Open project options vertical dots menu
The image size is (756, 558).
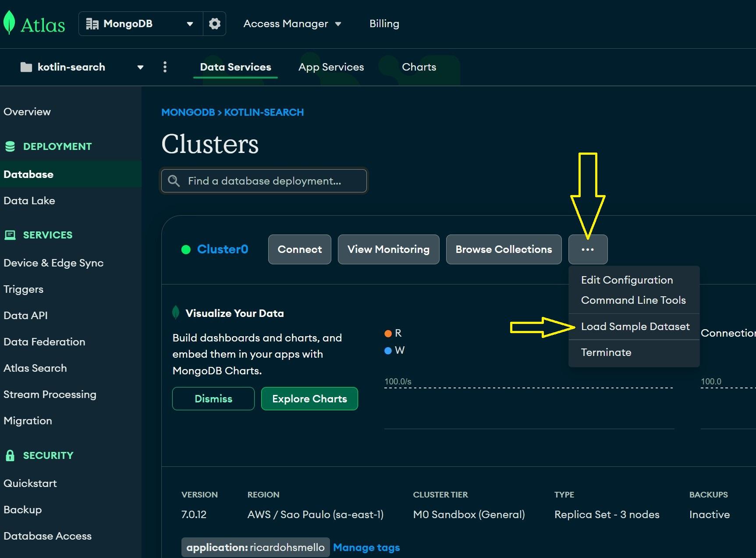(165, 67)
